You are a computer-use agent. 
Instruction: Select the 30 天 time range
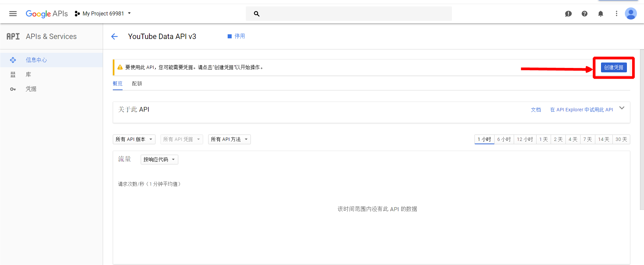click(x=621, y=139)
